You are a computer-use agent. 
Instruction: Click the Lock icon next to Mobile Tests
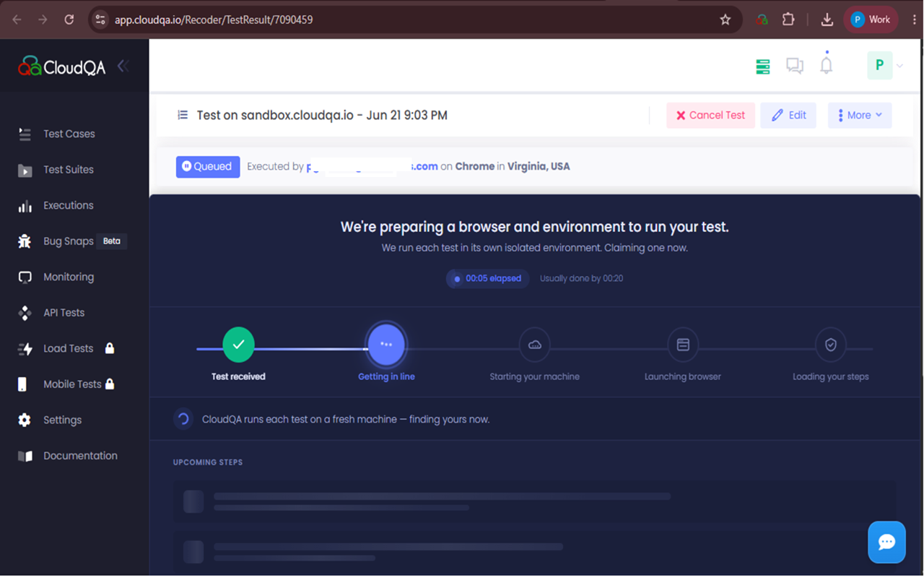click(x=110, y=384)
